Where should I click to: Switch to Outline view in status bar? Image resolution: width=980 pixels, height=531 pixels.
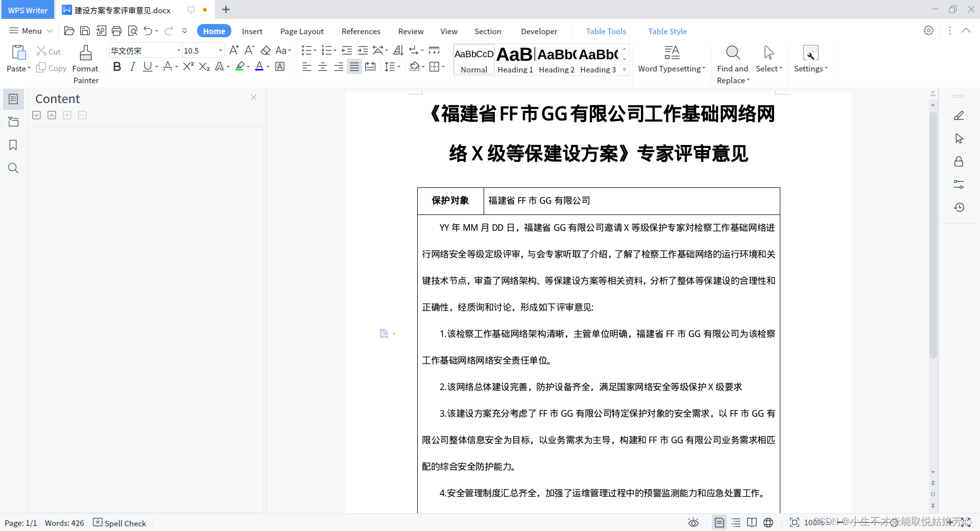(736, 522)
